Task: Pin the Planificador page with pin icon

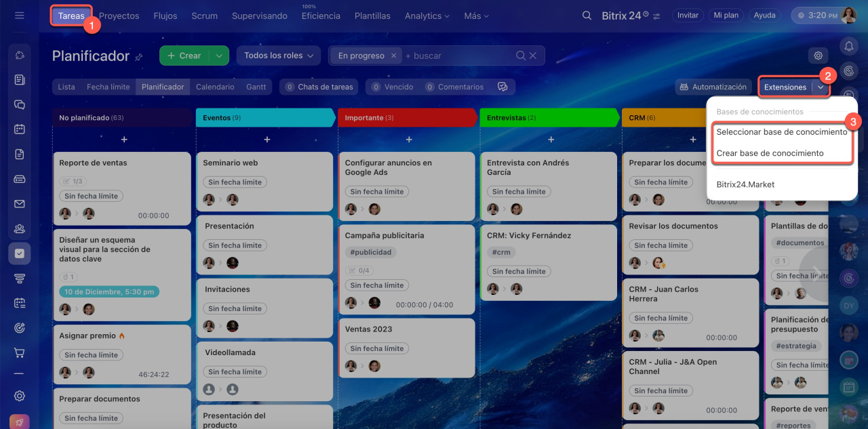Action: pyautogui.click(x=139, y=57)
